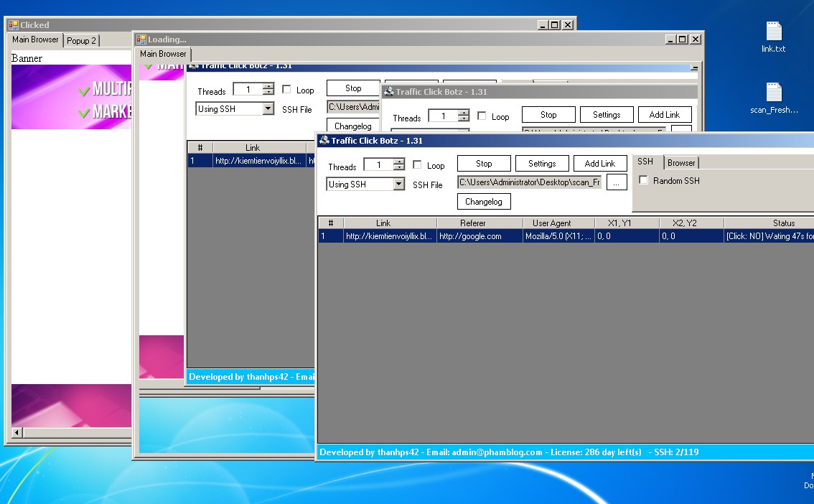Open the link.txt desktop file

pyautogui.click(x=773, y=32)
